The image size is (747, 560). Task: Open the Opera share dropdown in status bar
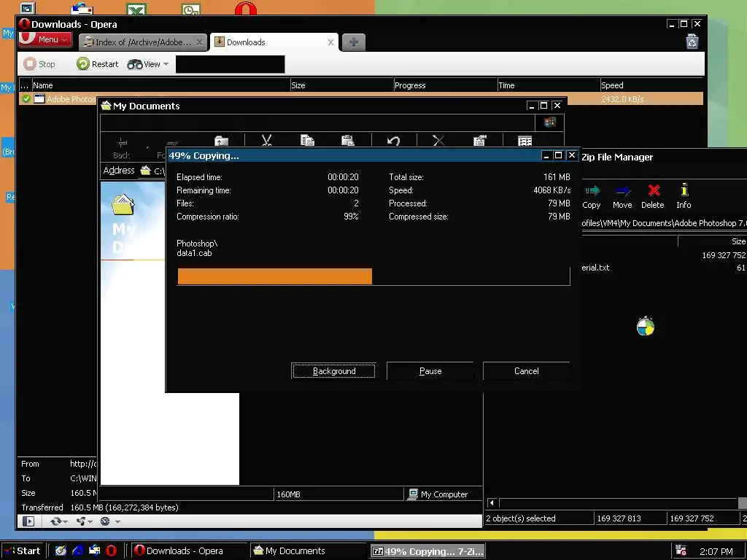(84, 521)
